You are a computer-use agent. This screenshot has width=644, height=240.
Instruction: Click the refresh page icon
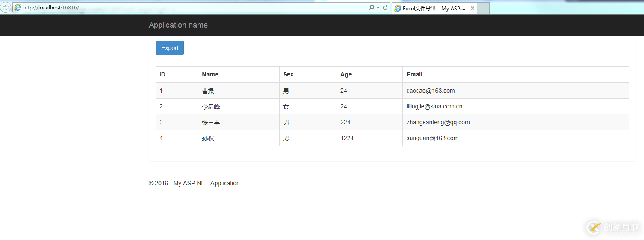tap(385, 8)
